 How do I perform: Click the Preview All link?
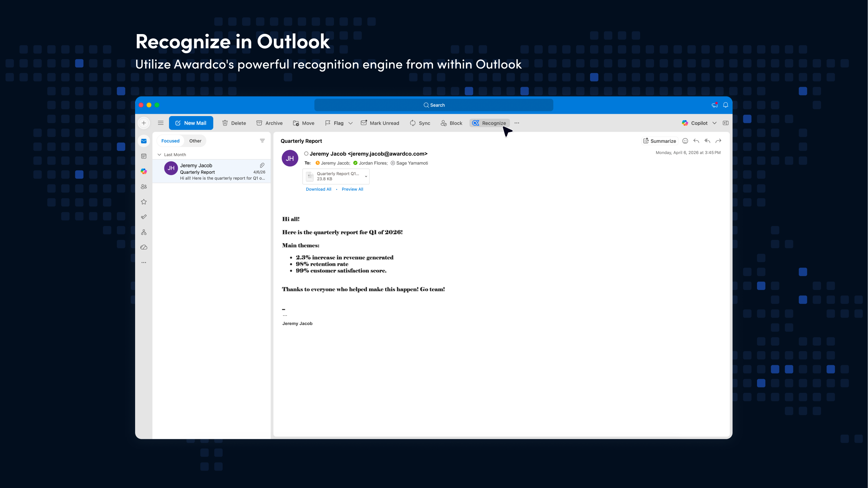click(x=353, y=189)
